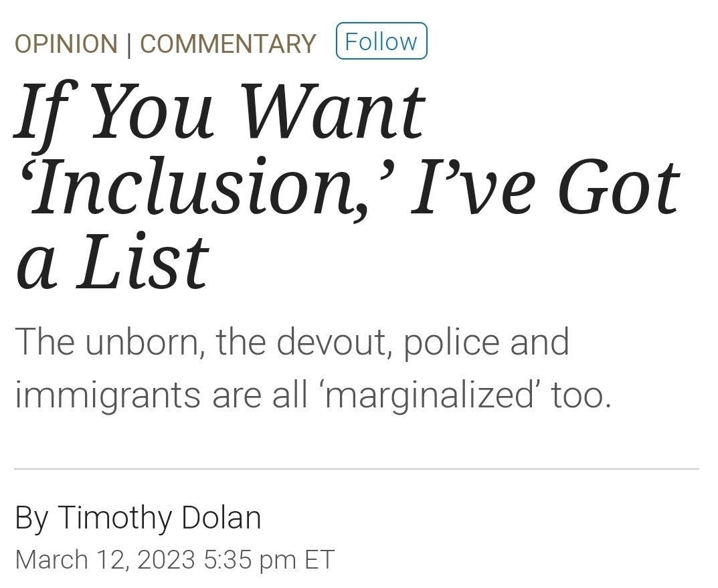Open author Timothy Dolan's page

159,518
